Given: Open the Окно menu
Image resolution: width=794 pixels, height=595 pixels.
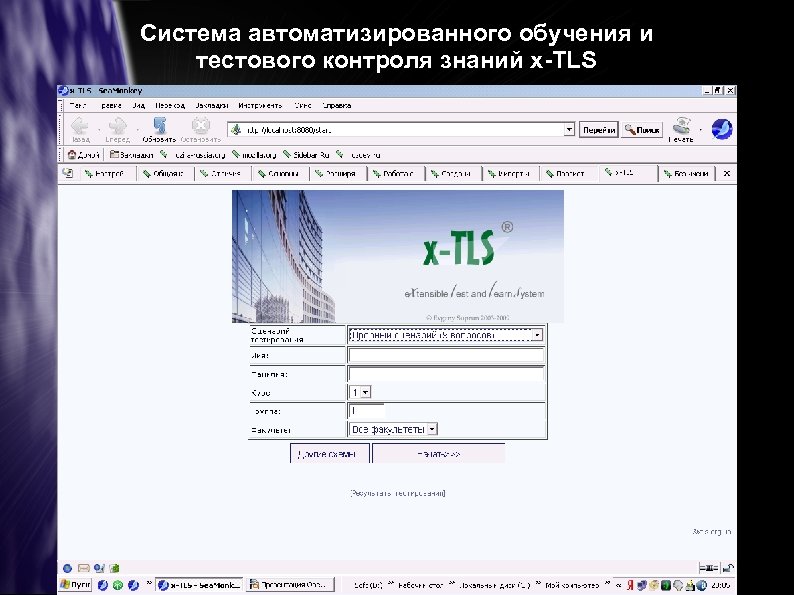Looking at the screenshot, I should tap(302, 105).
